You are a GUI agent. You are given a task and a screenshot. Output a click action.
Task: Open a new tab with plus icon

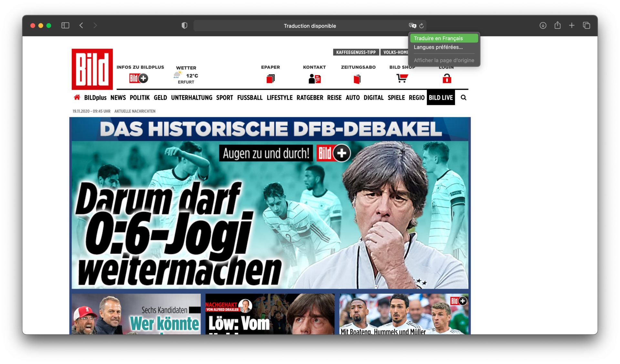(x=572, y=26)
